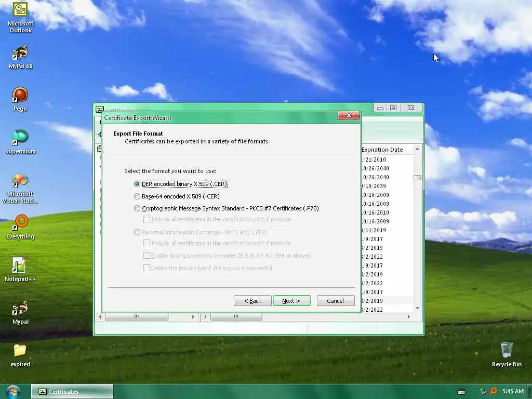Viewport: 532px width, 399px height.
Task: Click left pane scroll right arrow
Action: tap(193, 317)
